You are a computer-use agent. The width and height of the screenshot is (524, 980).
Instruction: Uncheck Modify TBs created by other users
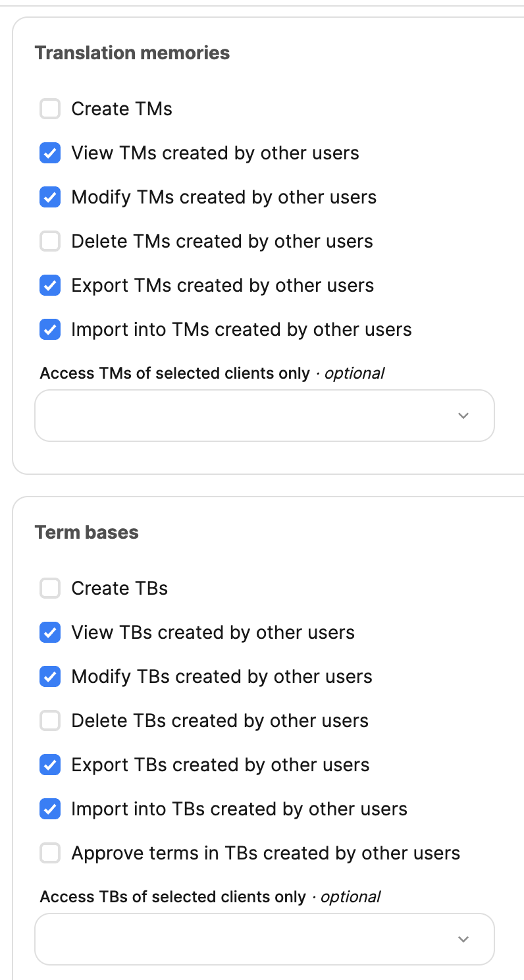[50, 676]
